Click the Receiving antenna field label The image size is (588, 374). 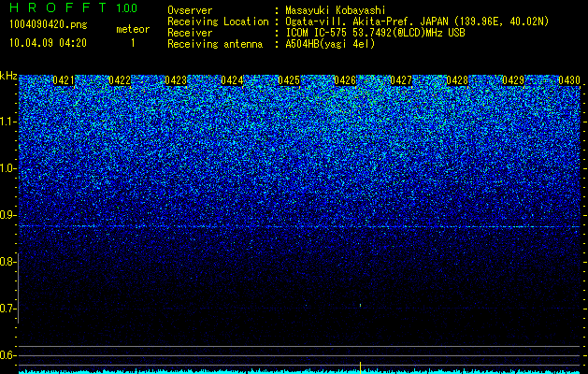point(215,44)
